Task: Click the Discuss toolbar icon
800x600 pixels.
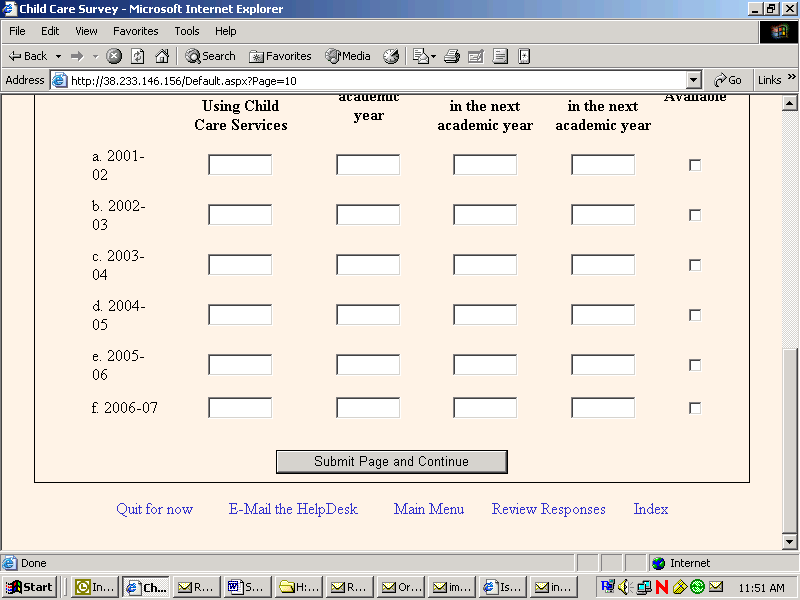Action: coord(500,56)
